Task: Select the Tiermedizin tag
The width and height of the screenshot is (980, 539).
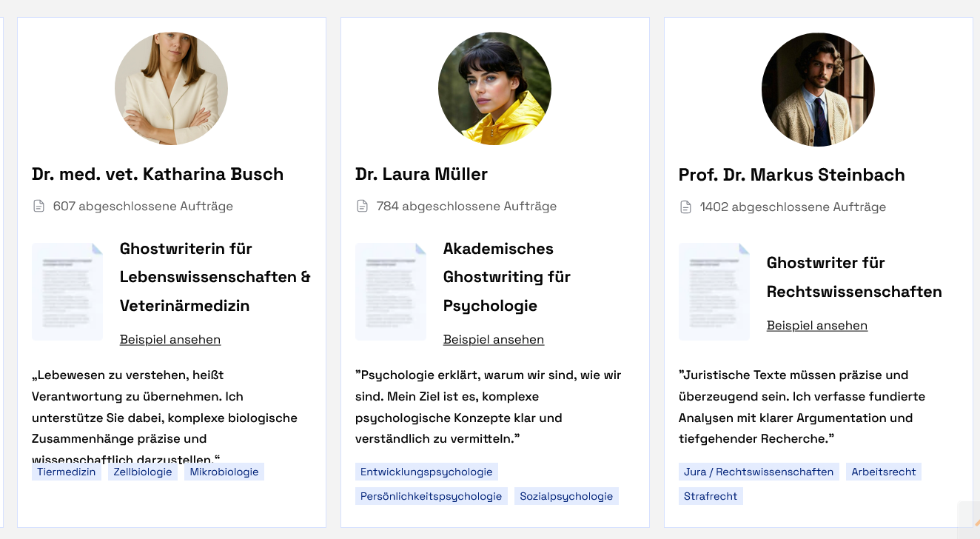Action: [x=67, y=472]
